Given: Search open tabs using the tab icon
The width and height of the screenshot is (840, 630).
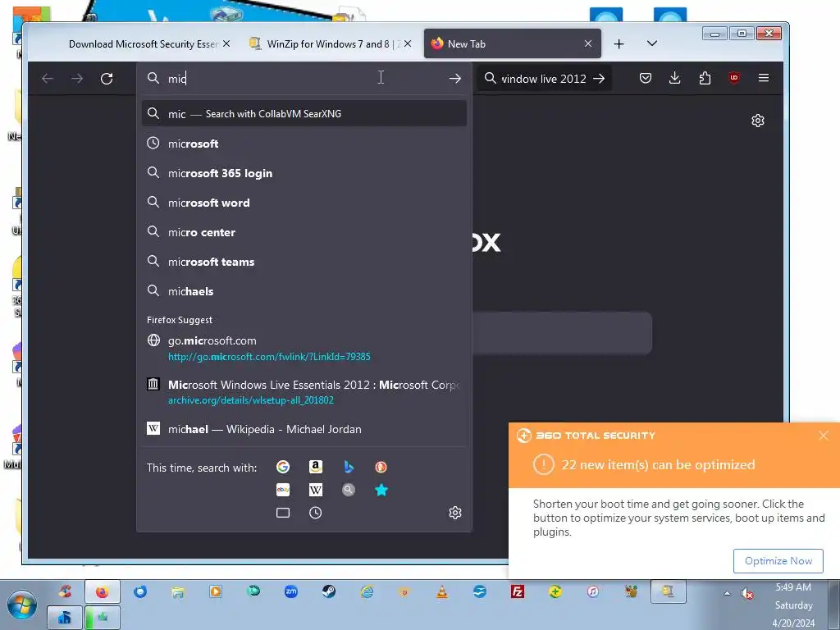Looking at the screenshot, I should [x=283, y=513].
